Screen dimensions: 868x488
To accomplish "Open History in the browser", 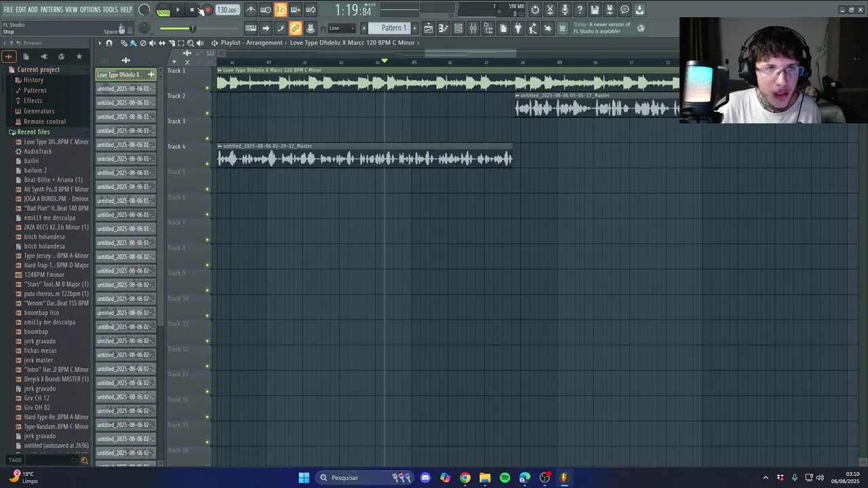I will coord(33,80).
